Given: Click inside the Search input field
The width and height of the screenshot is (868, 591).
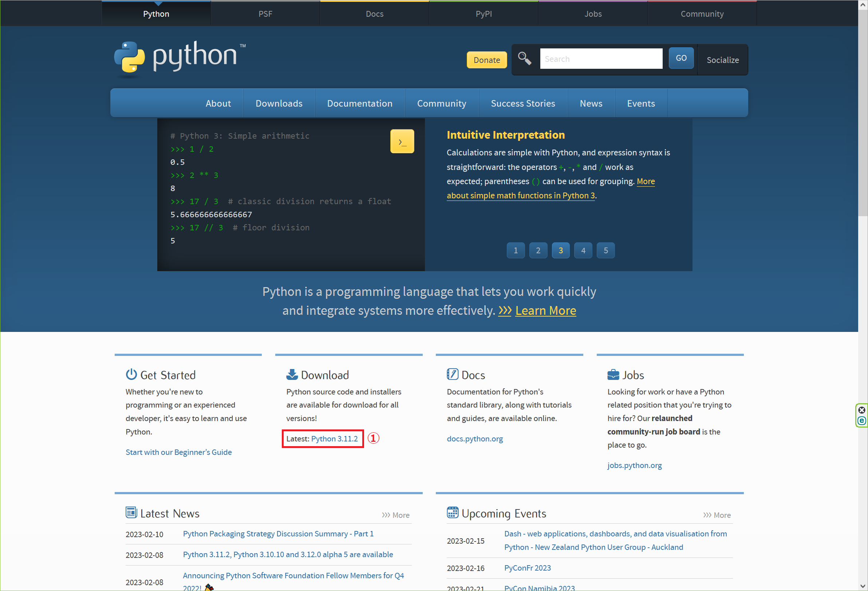Looking at the screenshot, I should (x=601, y=59).
